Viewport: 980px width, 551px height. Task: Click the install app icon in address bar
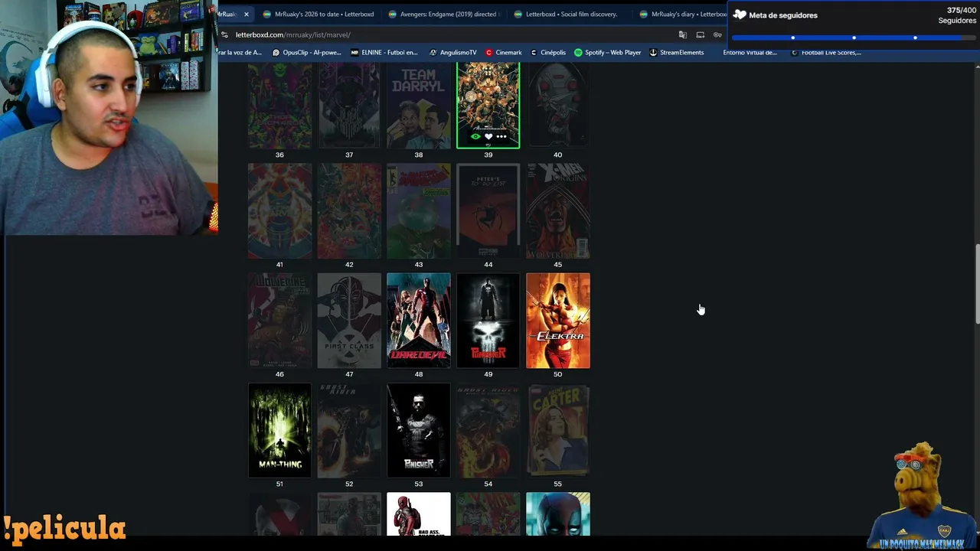(700, 34)
